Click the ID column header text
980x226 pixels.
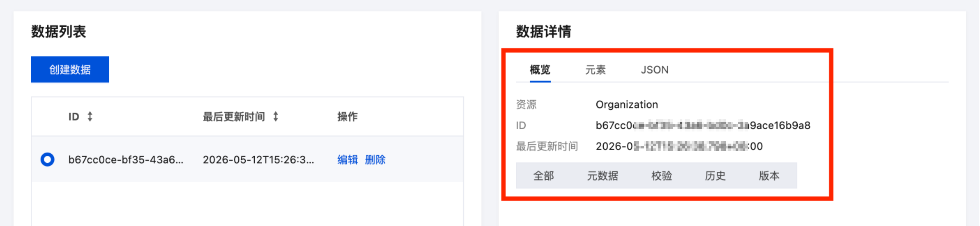click(x=74, y=117)
